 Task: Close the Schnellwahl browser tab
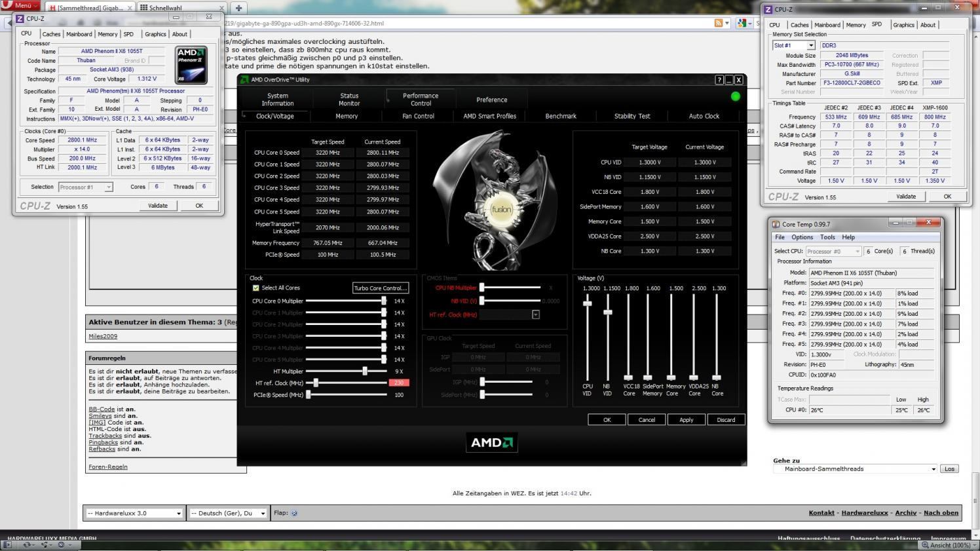pos(220,8)
